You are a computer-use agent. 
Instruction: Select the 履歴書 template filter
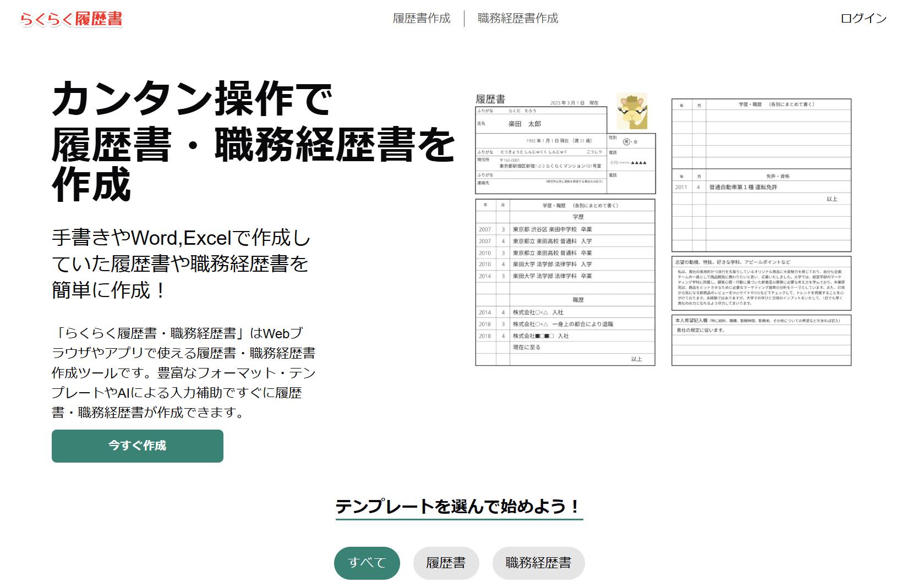446,563
